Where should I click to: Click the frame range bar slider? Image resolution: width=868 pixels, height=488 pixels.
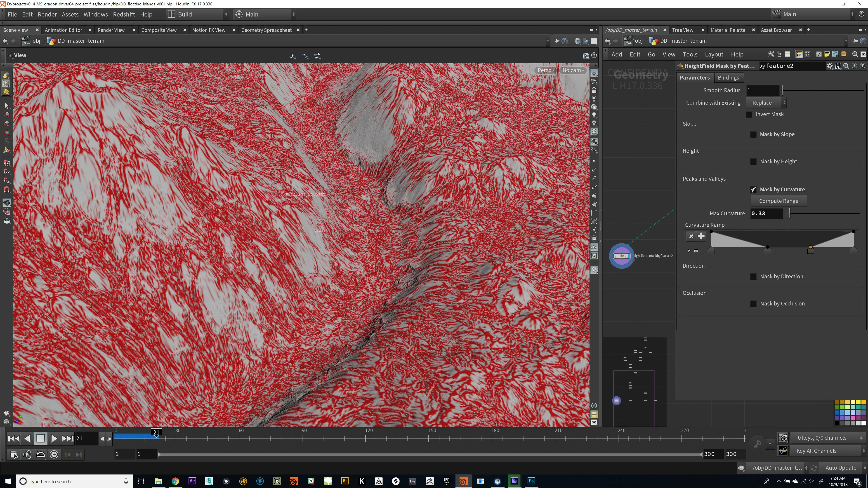tap(430, 455)
